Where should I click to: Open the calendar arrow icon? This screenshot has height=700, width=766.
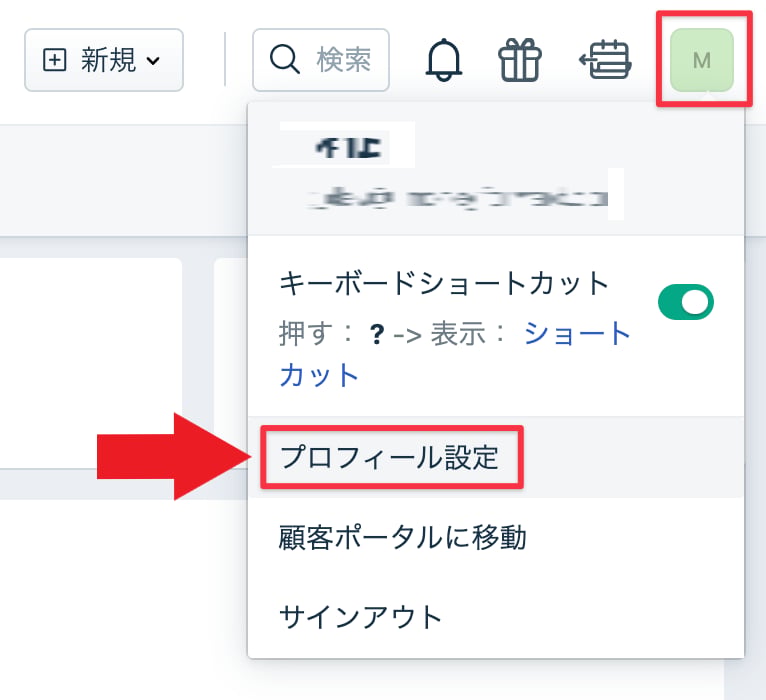605,60
